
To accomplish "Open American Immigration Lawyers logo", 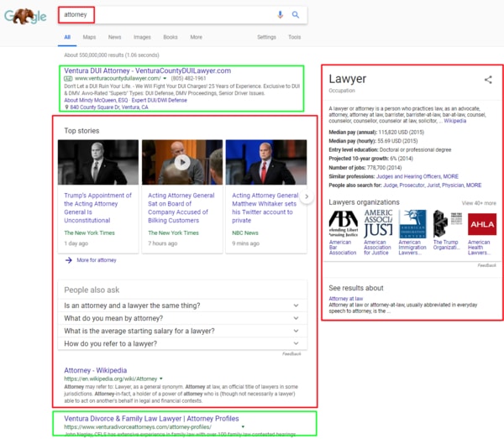I will pos(412,224).
